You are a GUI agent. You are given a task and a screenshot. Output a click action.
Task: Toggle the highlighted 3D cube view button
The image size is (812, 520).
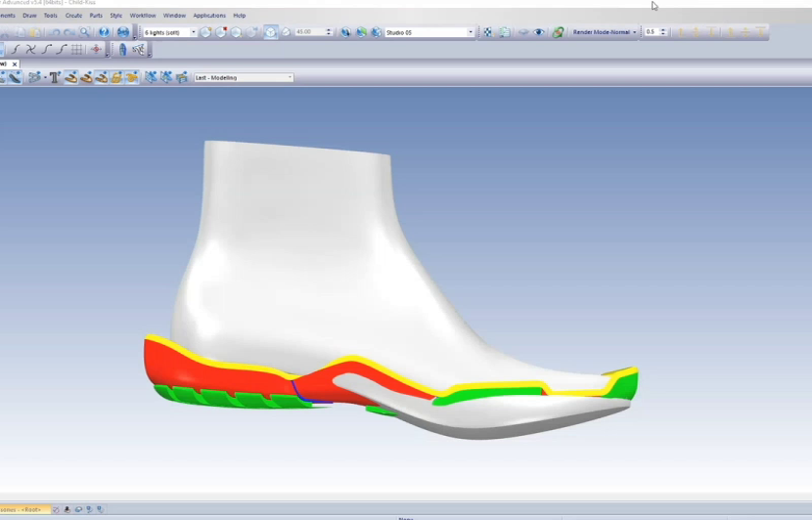pos(270,32)
